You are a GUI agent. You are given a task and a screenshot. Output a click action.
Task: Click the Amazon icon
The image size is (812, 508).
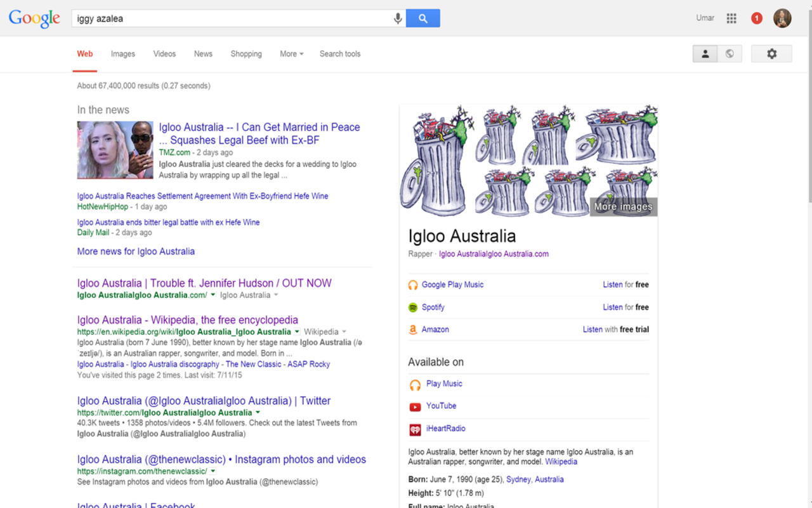[x=413, y=330]
